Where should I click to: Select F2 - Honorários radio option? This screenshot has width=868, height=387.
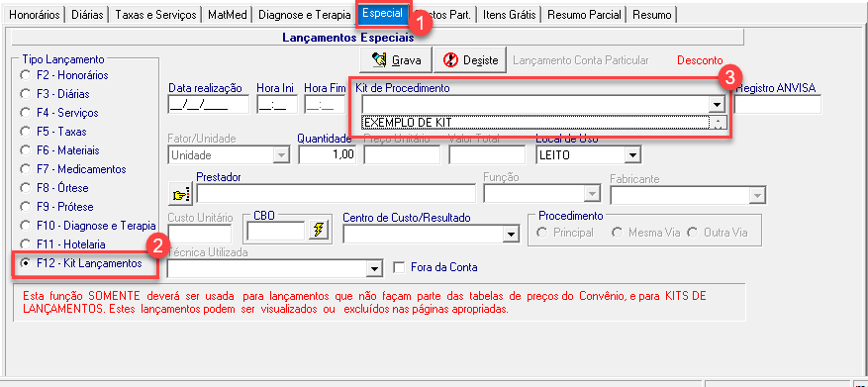click(25, 75)
